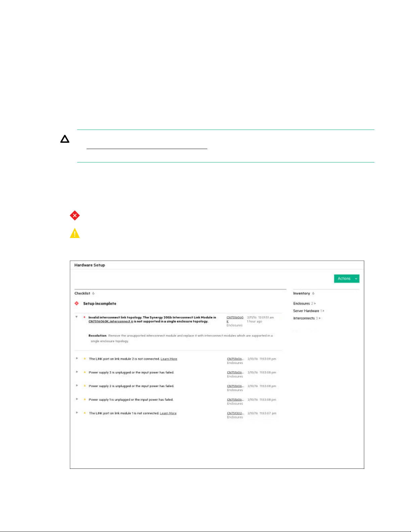The width and height of the screenshot is (411, 532).
Task: Click warning icon for Power supply 3 alert
Action: pyautogui.click(x=85, y=372)
